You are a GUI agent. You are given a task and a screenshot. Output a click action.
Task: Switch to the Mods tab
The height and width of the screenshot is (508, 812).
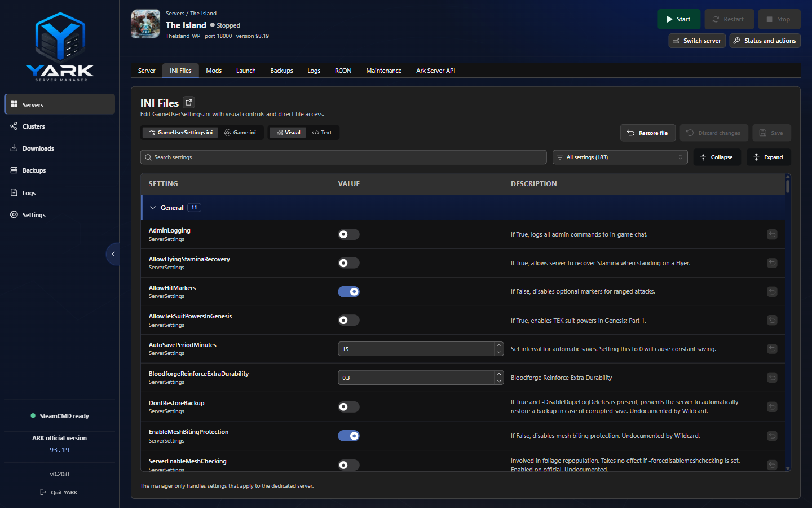coord(214,71)
